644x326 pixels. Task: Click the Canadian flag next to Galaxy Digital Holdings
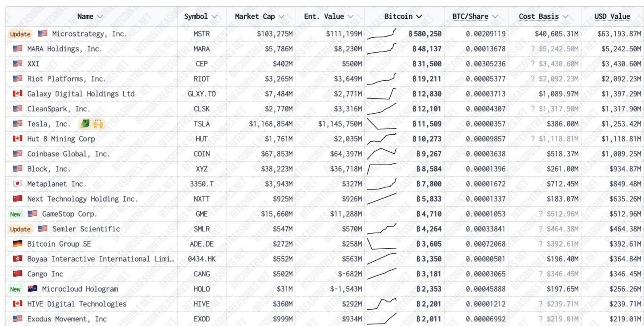(x=18, y=94)
